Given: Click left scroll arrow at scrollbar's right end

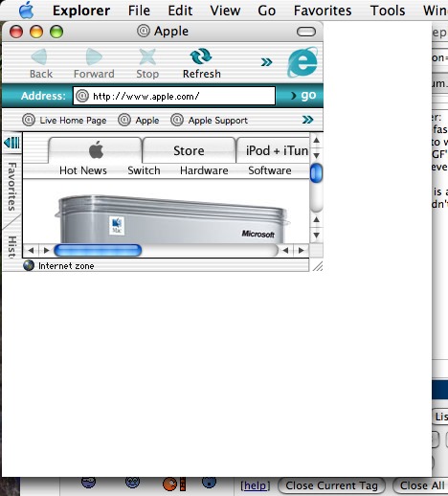Looking at the screenshot, I should click(285, 251).
